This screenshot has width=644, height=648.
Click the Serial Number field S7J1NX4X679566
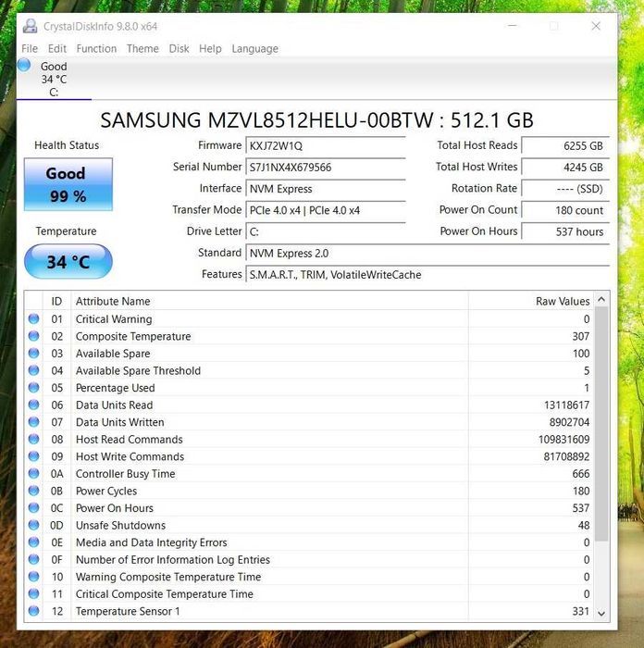click(326, 167)
